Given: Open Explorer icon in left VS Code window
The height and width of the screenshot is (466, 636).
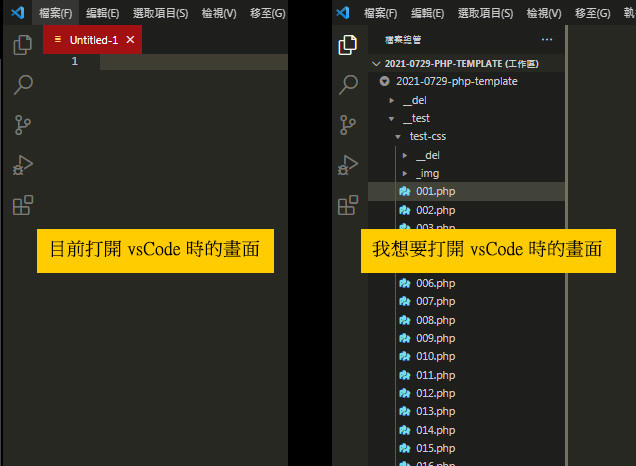Looking at the screenshot, I should tap(22, 45).
